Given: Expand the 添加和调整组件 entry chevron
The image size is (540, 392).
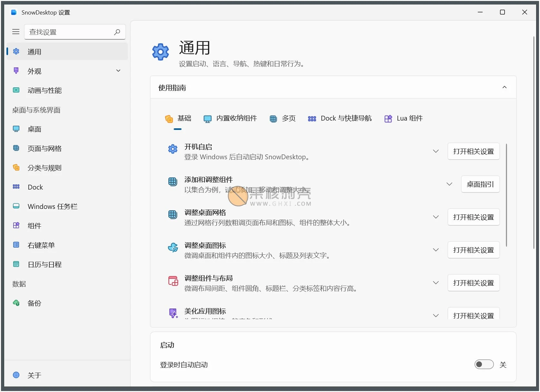Looking at the screenshot, I should [x=449, y=184].
